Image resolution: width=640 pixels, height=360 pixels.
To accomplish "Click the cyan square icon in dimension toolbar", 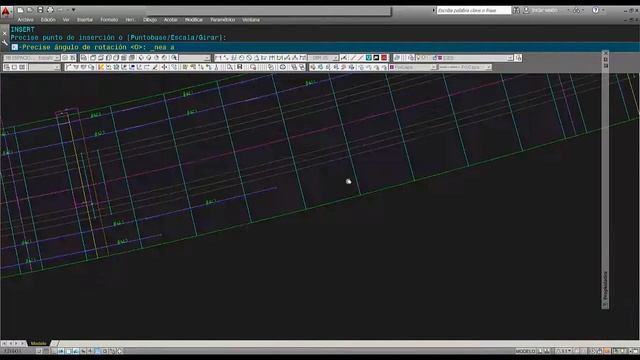I will pos(369,58).
